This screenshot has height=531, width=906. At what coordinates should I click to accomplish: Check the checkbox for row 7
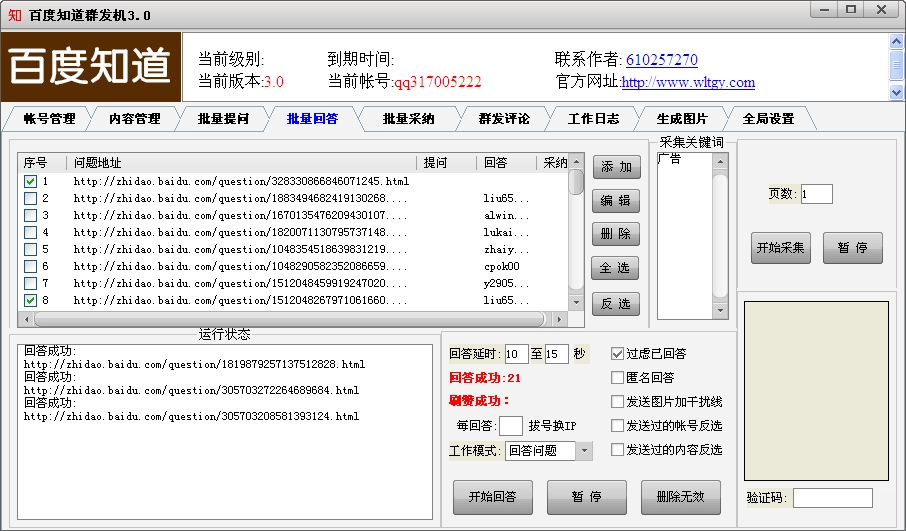pyautogui.click(x=31, y=283)
